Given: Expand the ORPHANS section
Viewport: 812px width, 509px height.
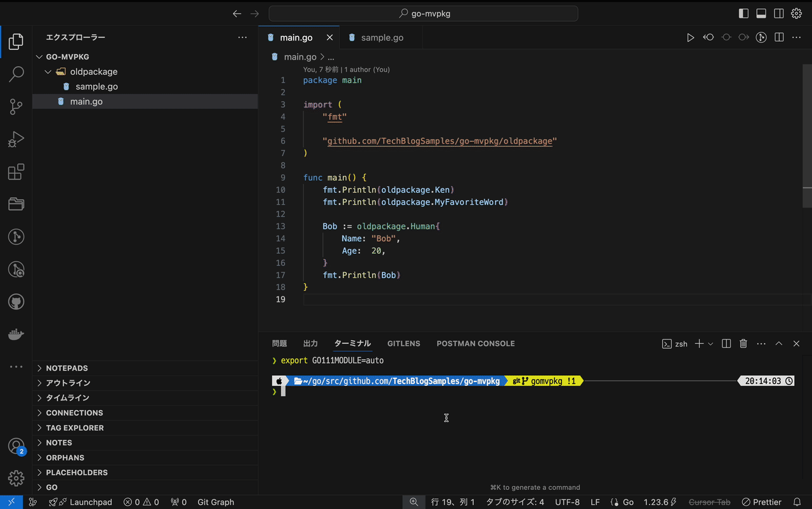Looking at the screenshot, I should click(x=145, y=458).
